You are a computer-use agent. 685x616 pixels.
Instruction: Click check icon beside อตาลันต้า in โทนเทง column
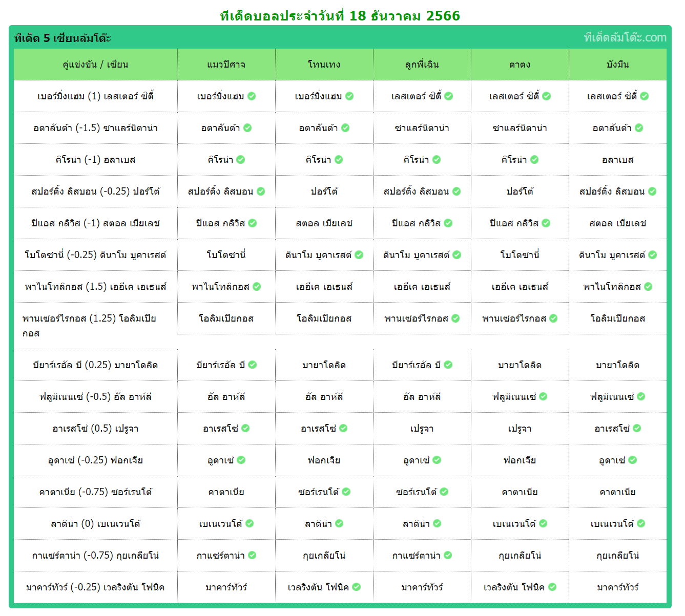(x=345, y=128)
